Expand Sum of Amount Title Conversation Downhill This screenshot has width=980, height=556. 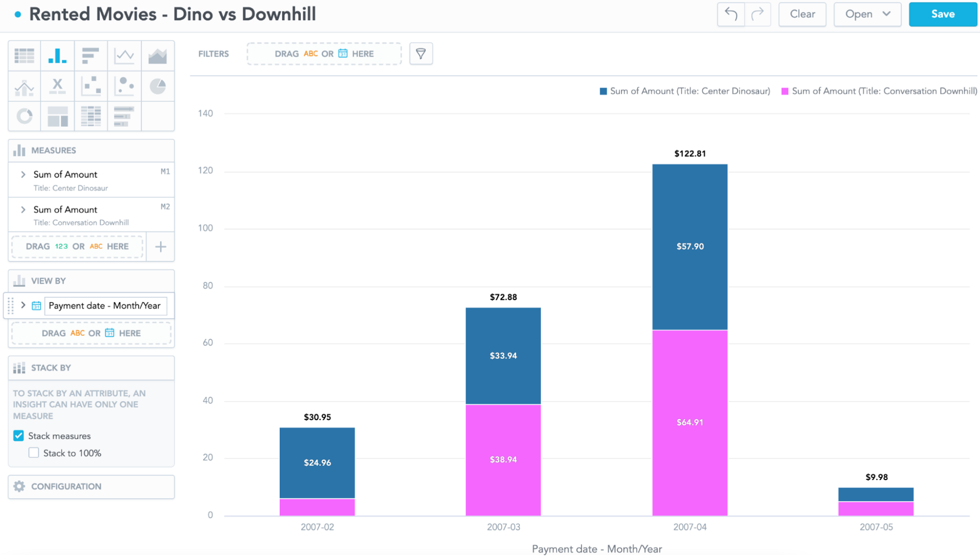[23, 209]
